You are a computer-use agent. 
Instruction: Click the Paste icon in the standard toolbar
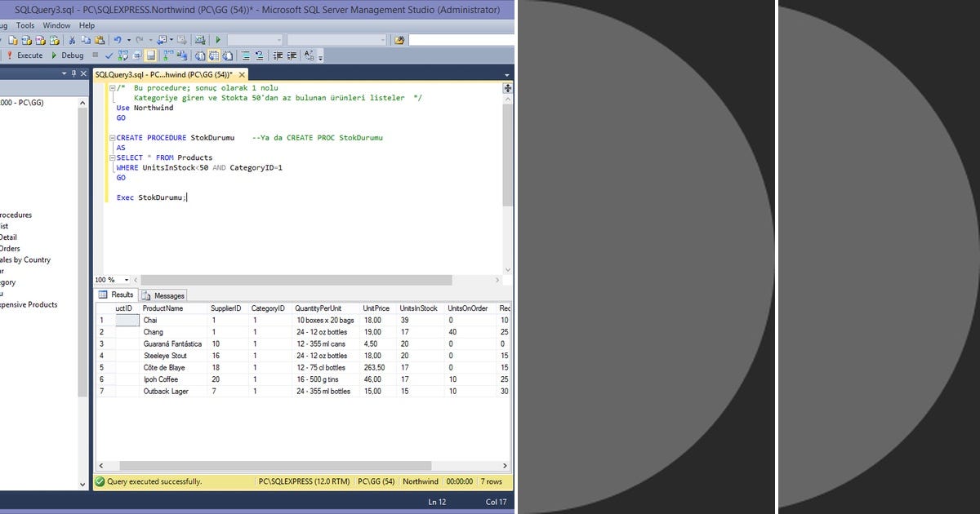point(100,39)
